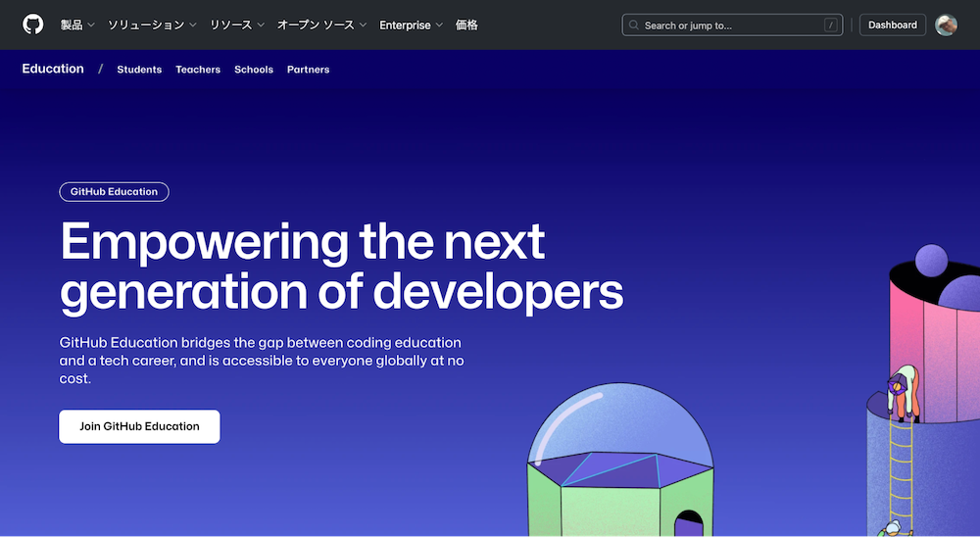980x537 pixels.
Task: Open the Students tab
Action: pos(139,70)
